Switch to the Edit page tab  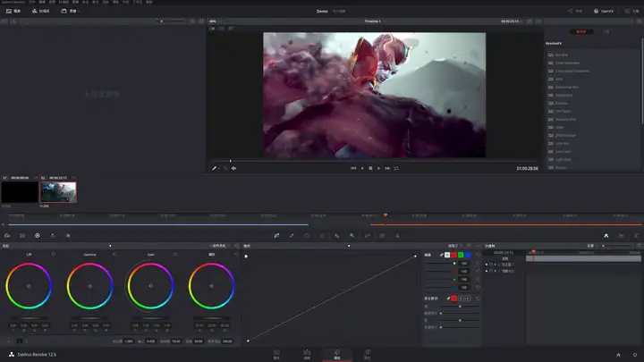coord(307,354)
